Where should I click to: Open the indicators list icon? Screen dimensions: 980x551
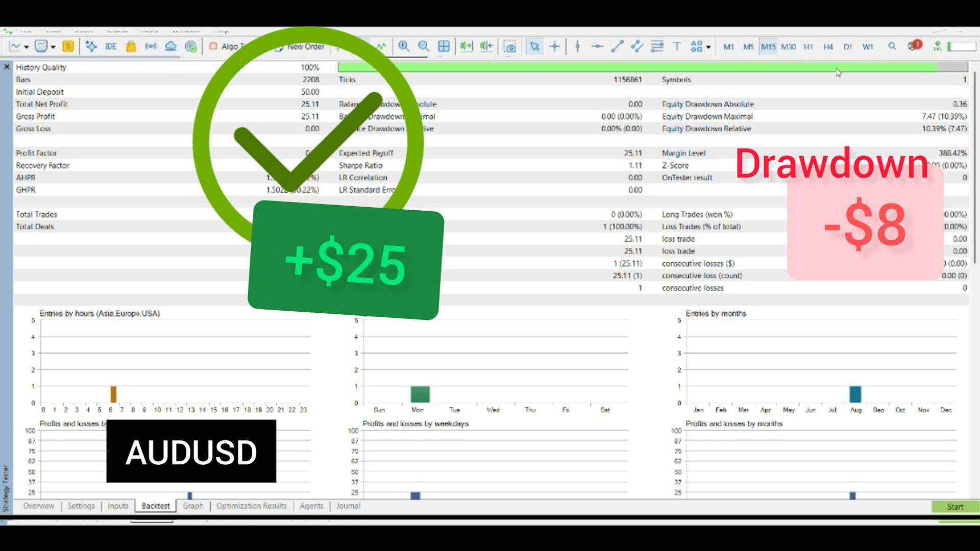(x=382, y=46)
